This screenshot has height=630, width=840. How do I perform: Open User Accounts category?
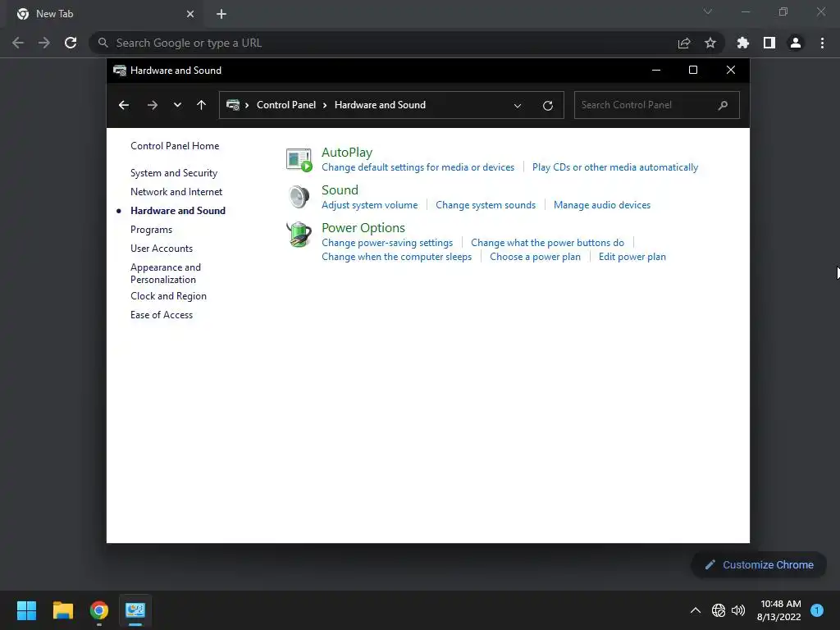pos(162,249)
